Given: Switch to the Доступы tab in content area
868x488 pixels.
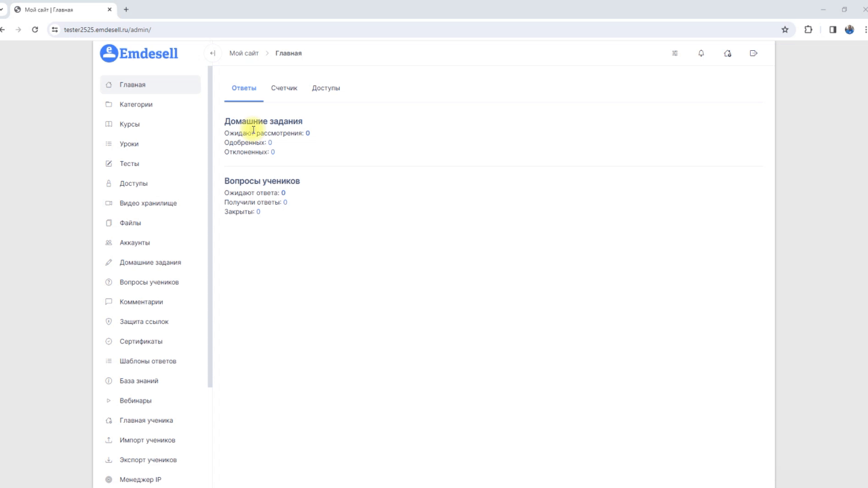Looking at the screenshot, I should click(x=326, y=88).
